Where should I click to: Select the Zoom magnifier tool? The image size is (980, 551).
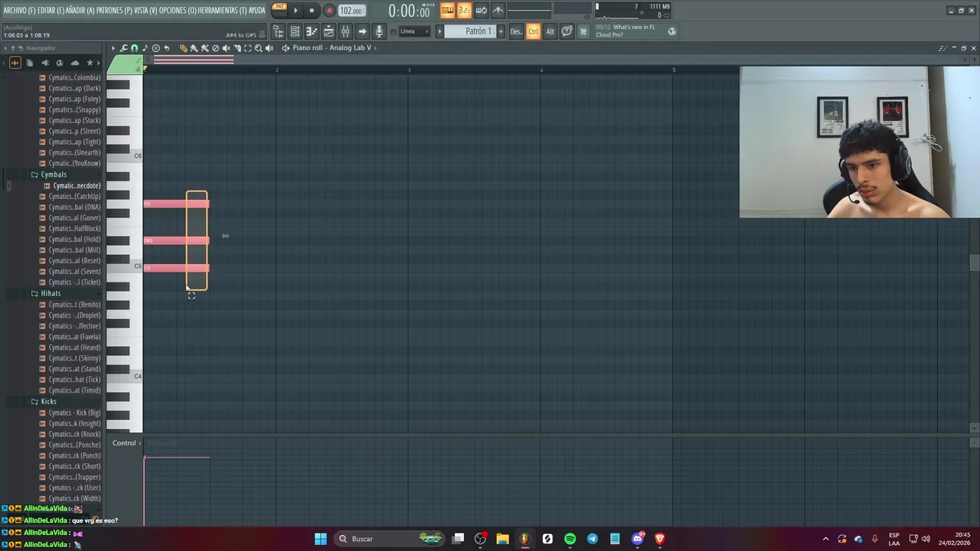(x=258, y=48)
